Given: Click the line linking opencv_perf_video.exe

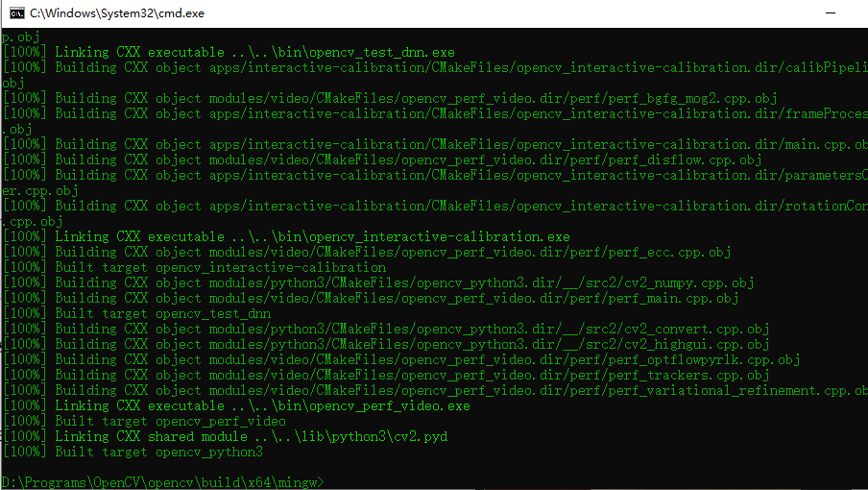Looking at the screenshot, I should [237, 405].
